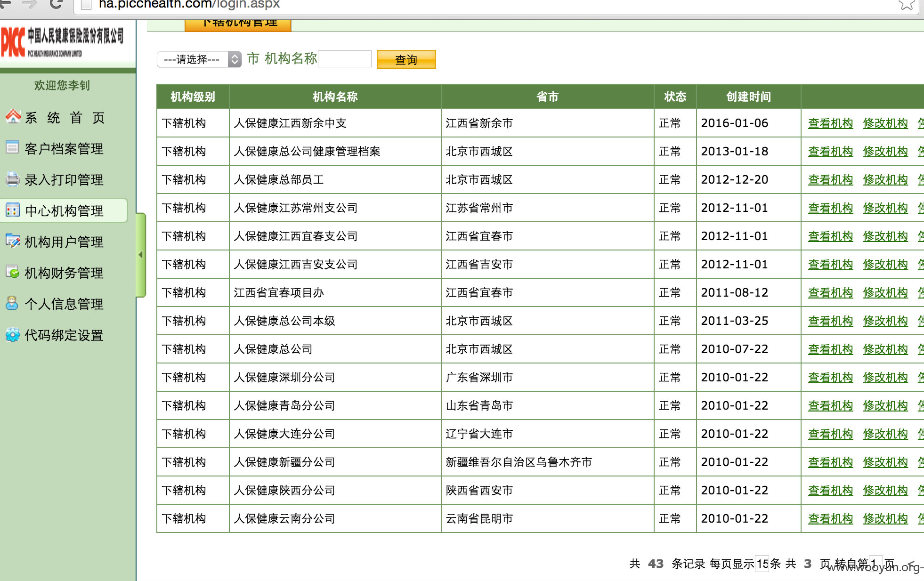Click the system home house icon
924x581 pixels.
(x=13, y=116)
